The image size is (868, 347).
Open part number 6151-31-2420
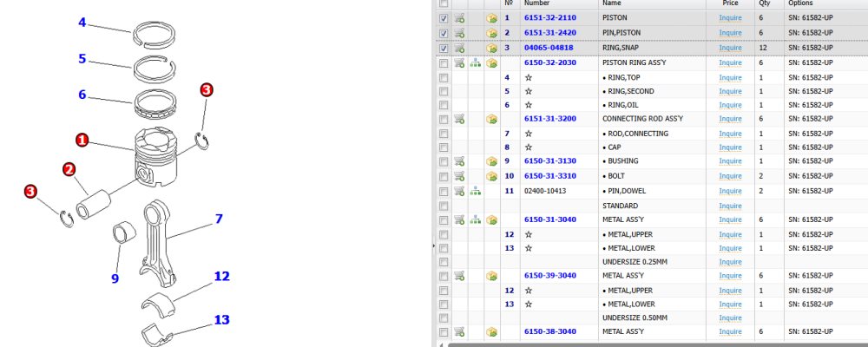(x=549, y=33)
